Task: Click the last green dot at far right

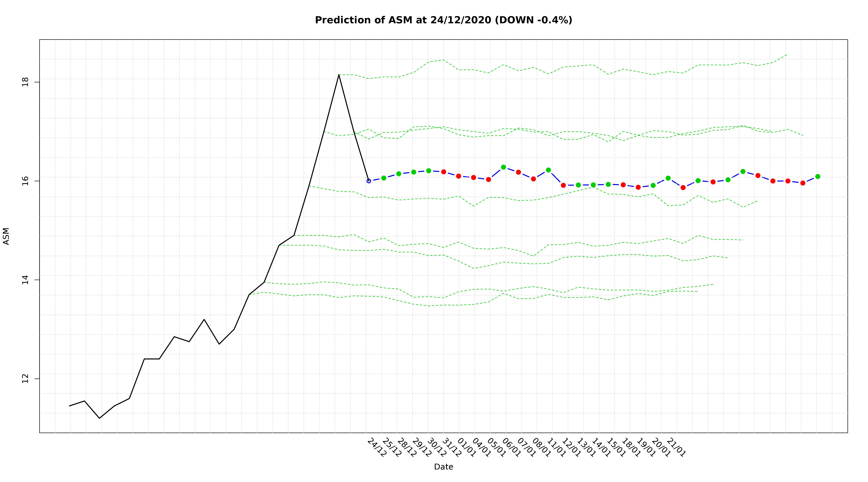Action: coord(818,177)
